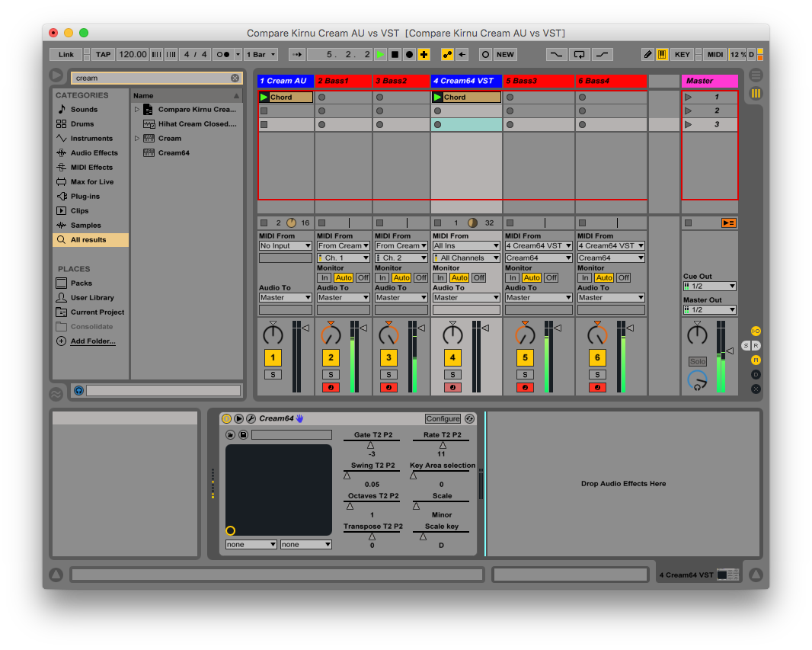Click the TAP tempo button

tap(103, 54)
